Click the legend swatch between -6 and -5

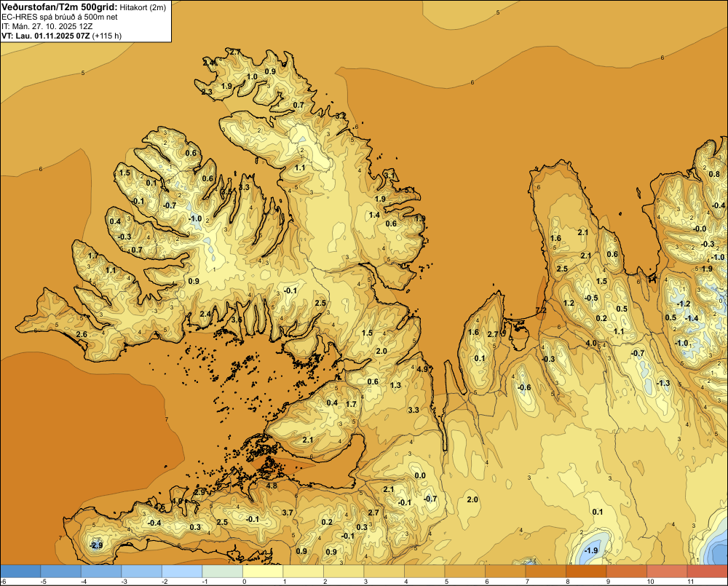20,571
